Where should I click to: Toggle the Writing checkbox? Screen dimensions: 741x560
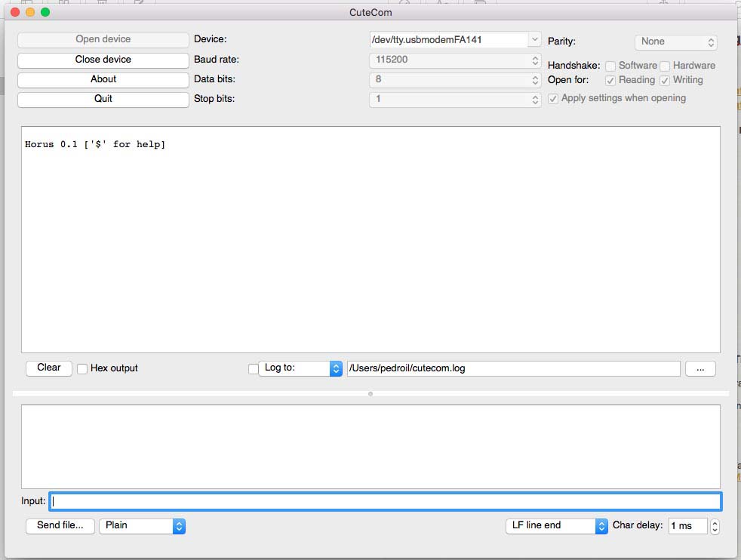(x=665, y=80)
